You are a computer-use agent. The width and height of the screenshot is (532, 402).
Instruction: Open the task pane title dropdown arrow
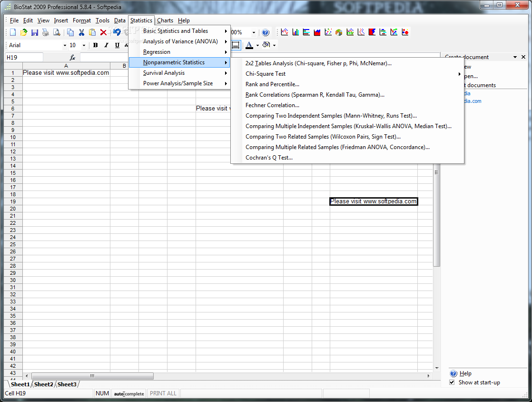click(x=515, y=57)
